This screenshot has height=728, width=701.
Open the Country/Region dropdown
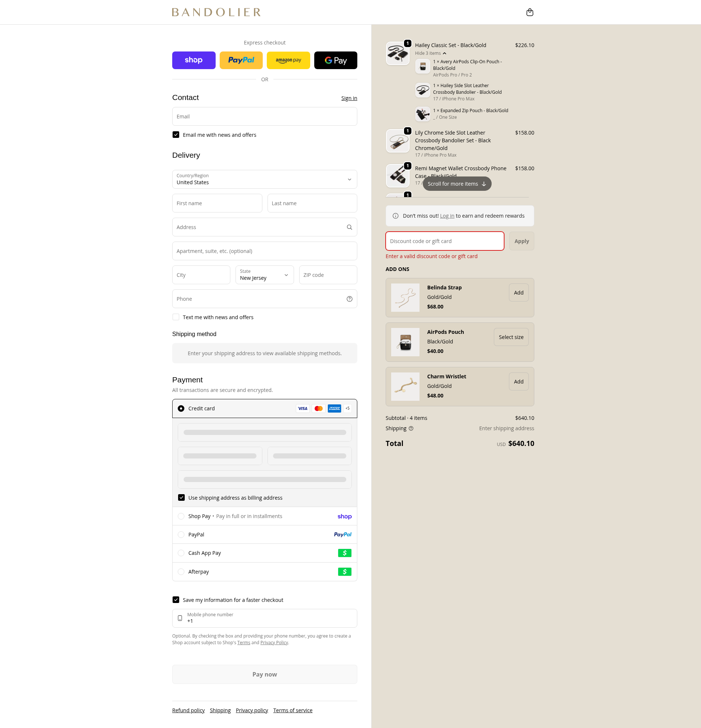[264, 179]
